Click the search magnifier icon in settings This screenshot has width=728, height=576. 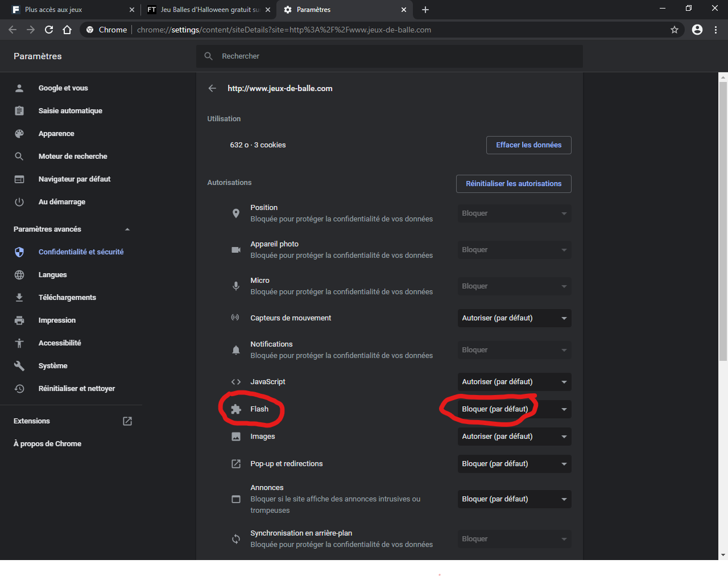[209, 56]
